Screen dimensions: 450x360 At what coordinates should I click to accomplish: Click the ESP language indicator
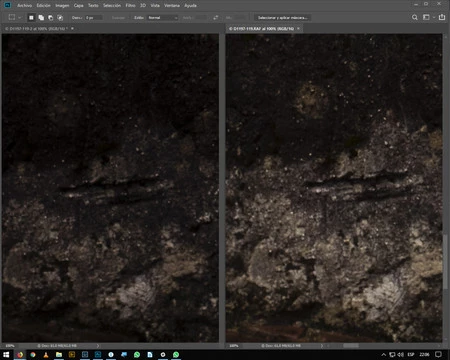pyautogui.click(x=411, y=355)
